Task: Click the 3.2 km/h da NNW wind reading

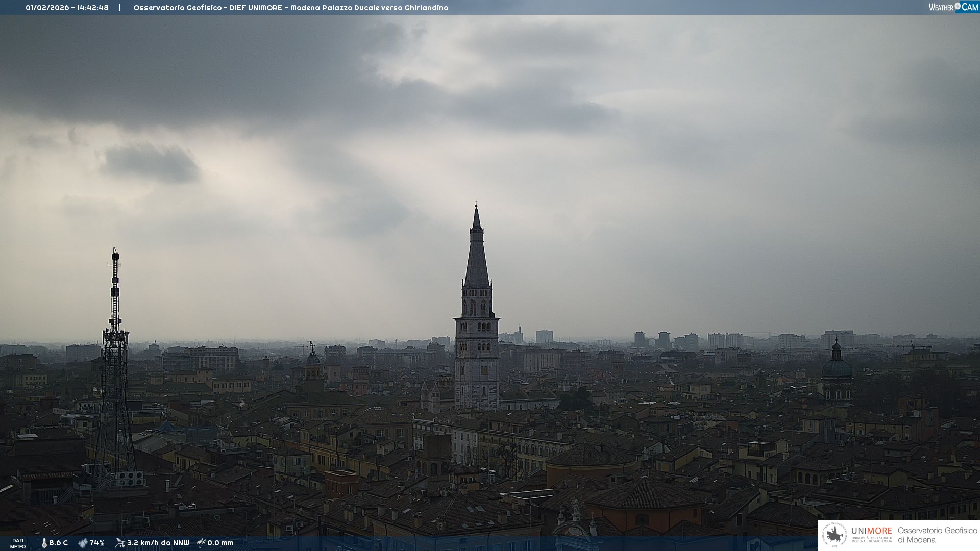Action: coord(158,543)
